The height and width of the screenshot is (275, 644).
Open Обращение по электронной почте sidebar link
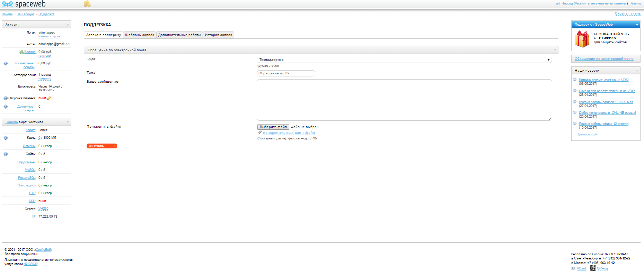[x=604, y=59]
